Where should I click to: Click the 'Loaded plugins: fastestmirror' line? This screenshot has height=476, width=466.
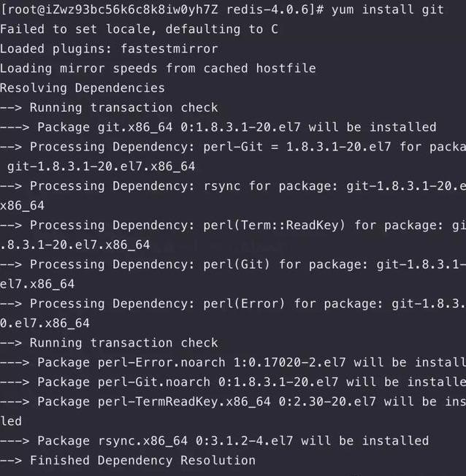(109, 49)
